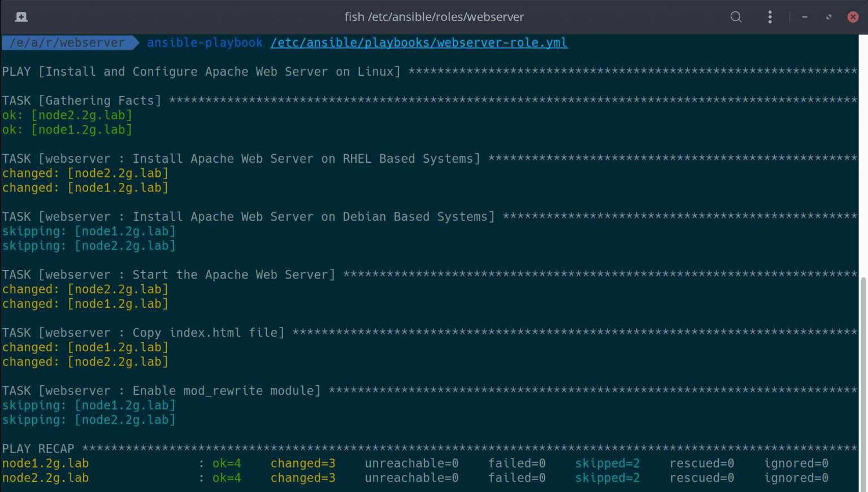Click the Debian Based Systems task line

tap(429, 217)
